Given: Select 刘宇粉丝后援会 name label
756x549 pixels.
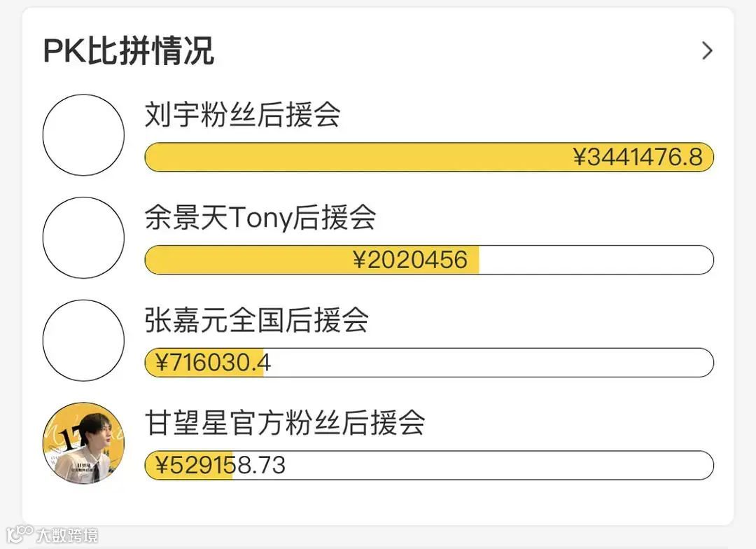Looking at the screenshot, I should (242, 115).
